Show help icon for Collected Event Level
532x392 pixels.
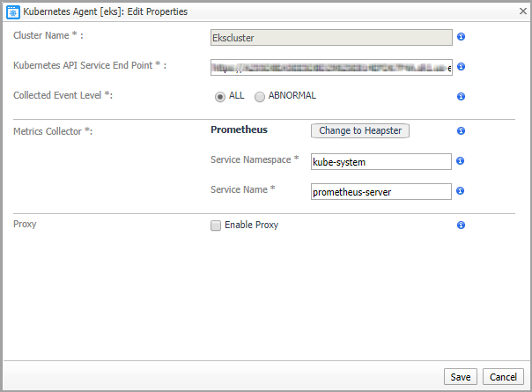pos(462,96)
